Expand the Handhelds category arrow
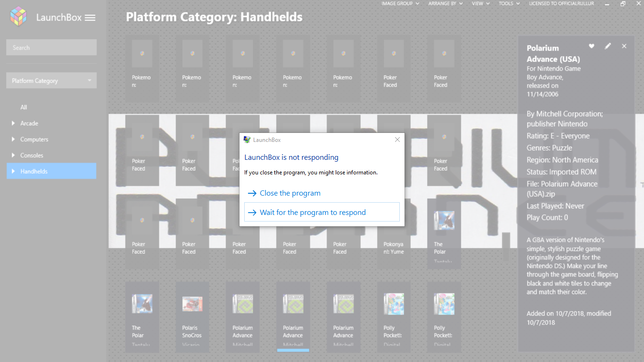644x362 pixels. 13,172
